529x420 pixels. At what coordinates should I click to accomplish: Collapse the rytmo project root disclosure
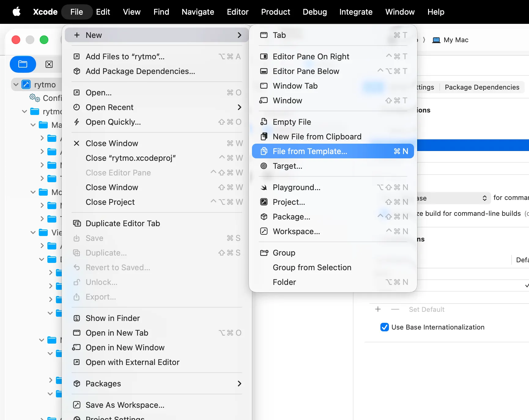(x=16, y=84)
